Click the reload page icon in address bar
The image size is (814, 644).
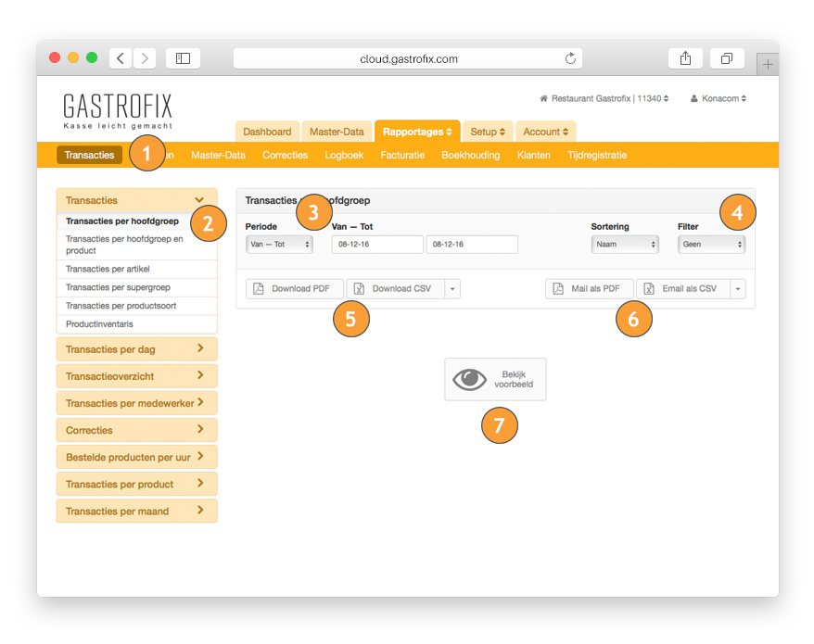tap(570, 58)
